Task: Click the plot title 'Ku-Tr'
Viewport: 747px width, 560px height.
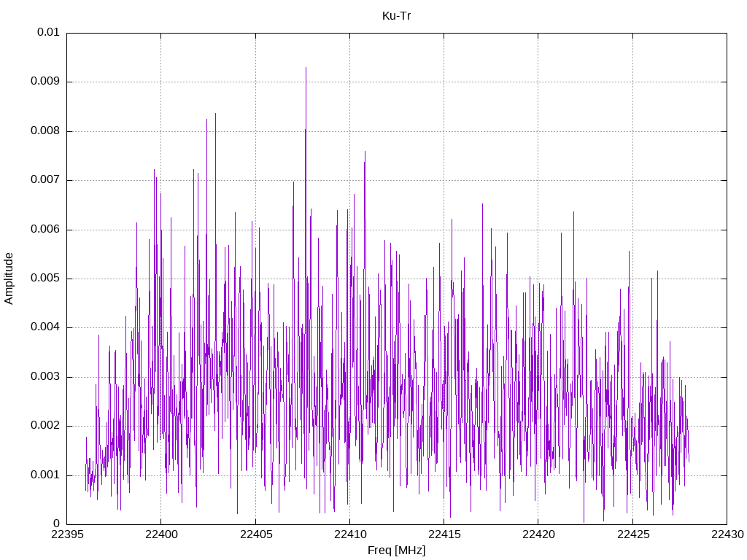Action: (x=396, y=16)
